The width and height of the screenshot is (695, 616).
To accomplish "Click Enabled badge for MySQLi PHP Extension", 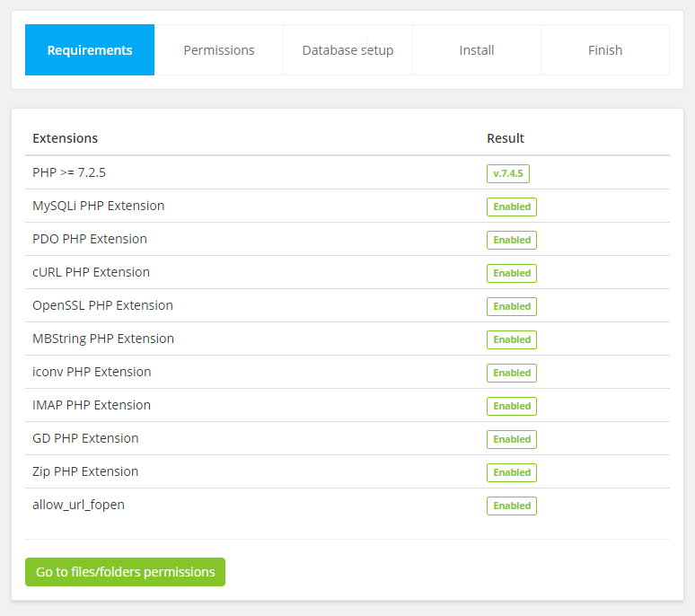I will (x=512, y=207).
